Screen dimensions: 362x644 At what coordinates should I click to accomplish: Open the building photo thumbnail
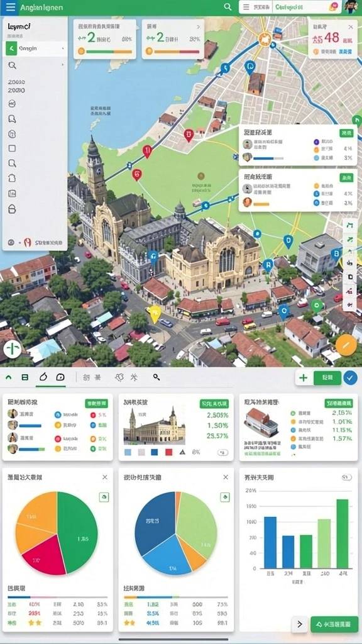[155, 426]
